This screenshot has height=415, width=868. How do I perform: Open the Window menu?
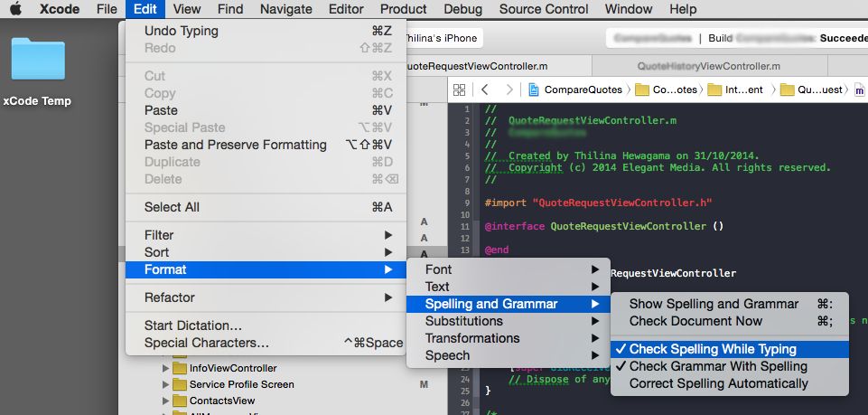tap(629, 9)
